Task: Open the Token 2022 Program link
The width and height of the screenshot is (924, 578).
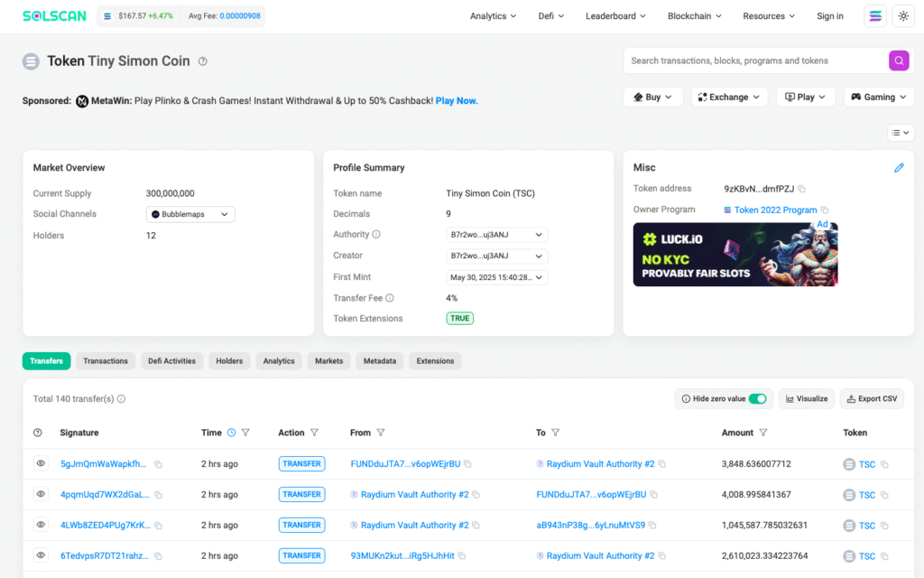Action: tap(775, 210)
